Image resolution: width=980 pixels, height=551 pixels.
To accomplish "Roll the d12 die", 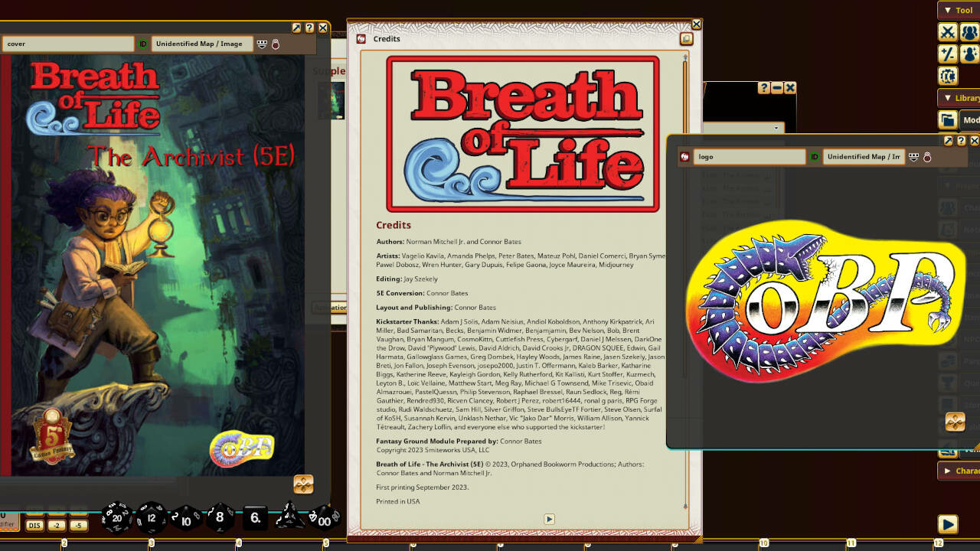I will pos(150,519).
